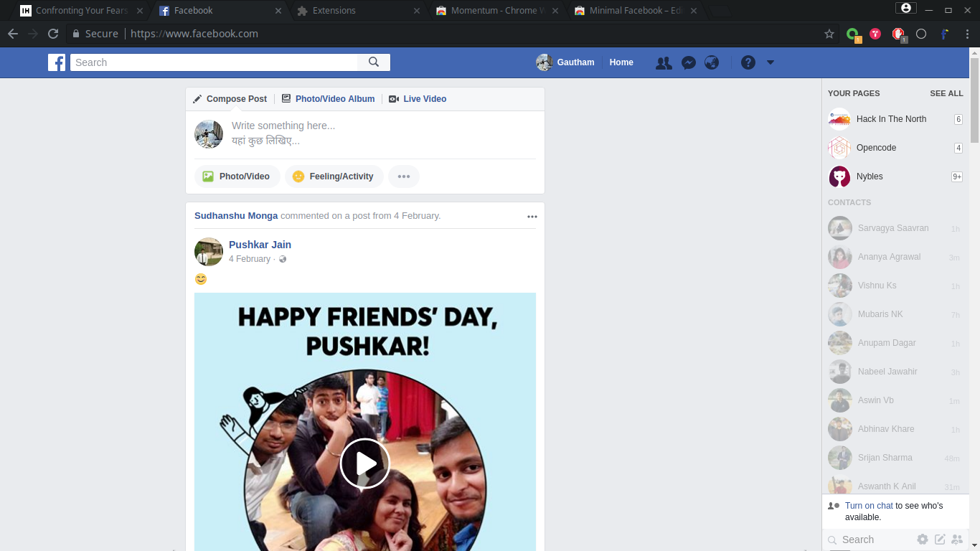Click the Secure padlock site info
This screenshot has width=980, height=551.
click(x=95, y=34)
